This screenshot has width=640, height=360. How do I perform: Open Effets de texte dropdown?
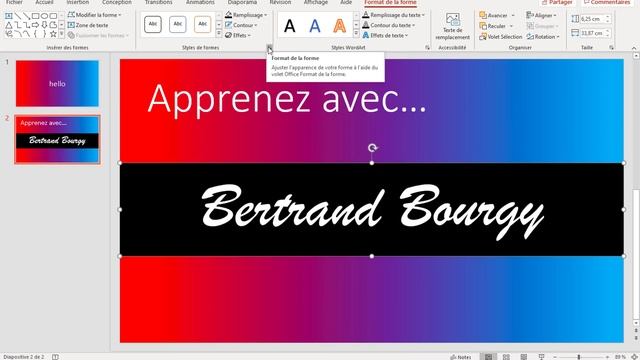click(385, 36)
